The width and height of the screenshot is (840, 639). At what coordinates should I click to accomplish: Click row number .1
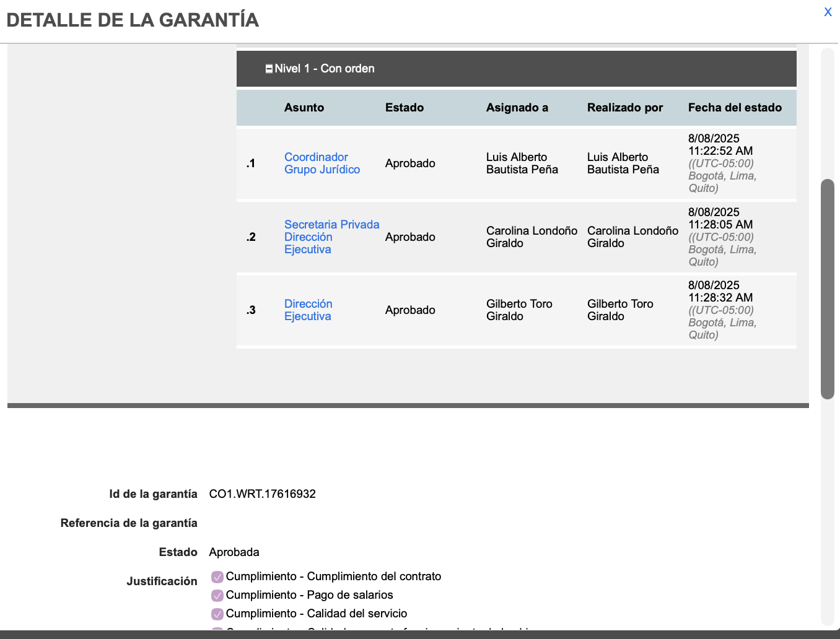251,163
